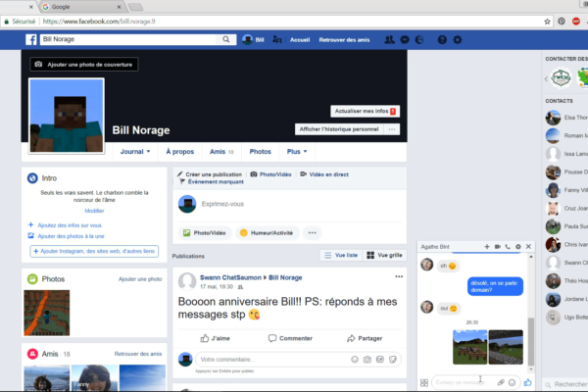The image size is (588, 392).
Task: Click J'aime on Swann's post
Action: coord(215,338)
